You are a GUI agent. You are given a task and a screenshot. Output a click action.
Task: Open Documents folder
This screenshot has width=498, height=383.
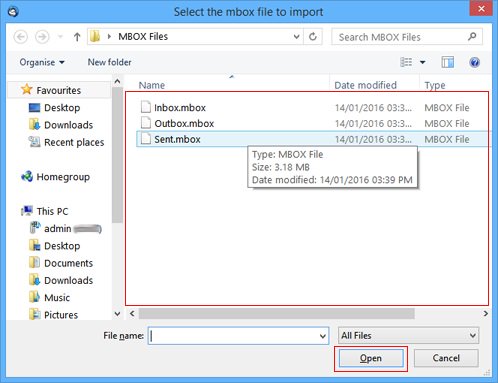68,263
